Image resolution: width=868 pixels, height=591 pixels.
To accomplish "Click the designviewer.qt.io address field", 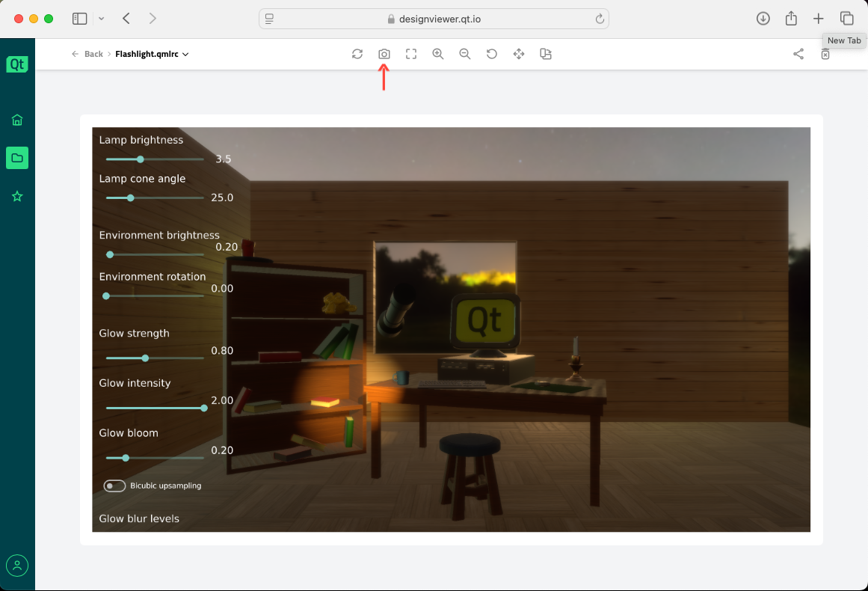I will 434,19.
